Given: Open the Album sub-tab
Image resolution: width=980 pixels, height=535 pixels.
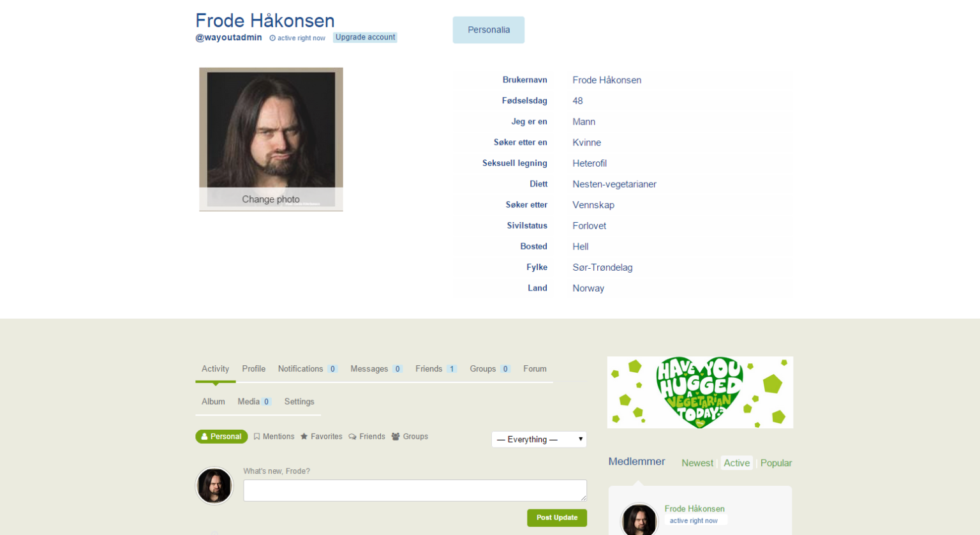Looking at the screenshot, I should coord(213,402).
